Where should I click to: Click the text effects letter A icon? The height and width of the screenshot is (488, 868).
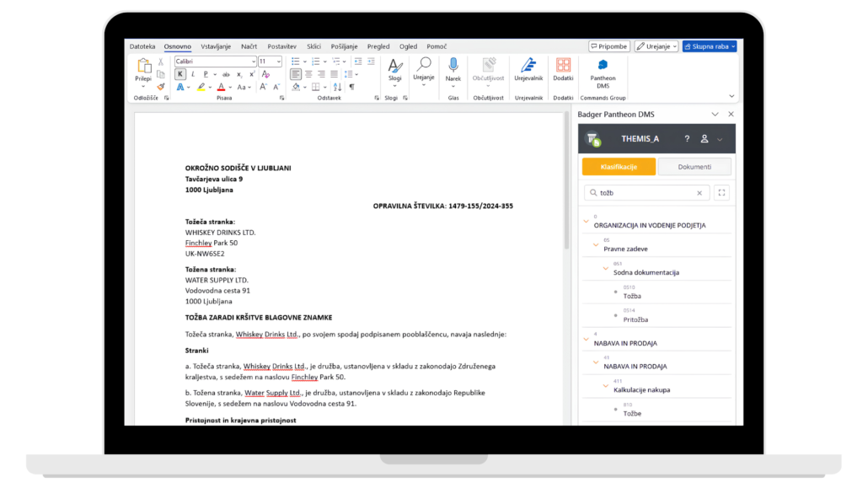click(179, 87)
